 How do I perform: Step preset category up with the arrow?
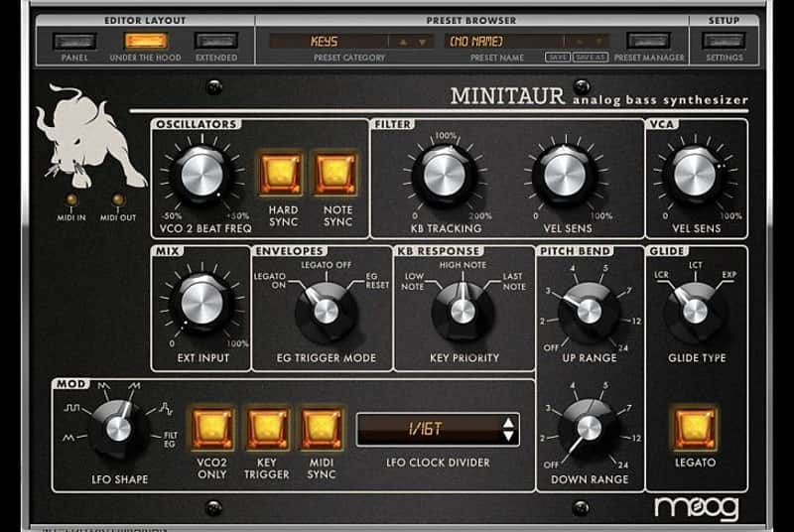coord(403,42)
